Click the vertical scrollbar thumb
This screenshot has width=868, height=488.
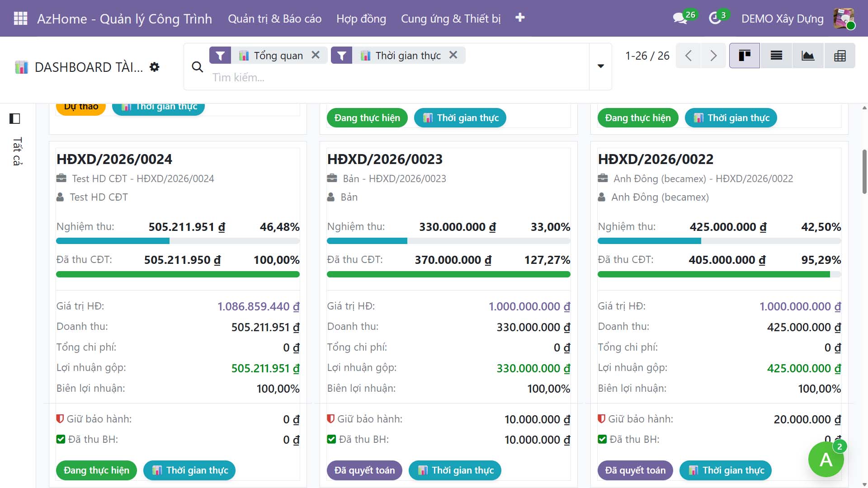coord(864,172)
